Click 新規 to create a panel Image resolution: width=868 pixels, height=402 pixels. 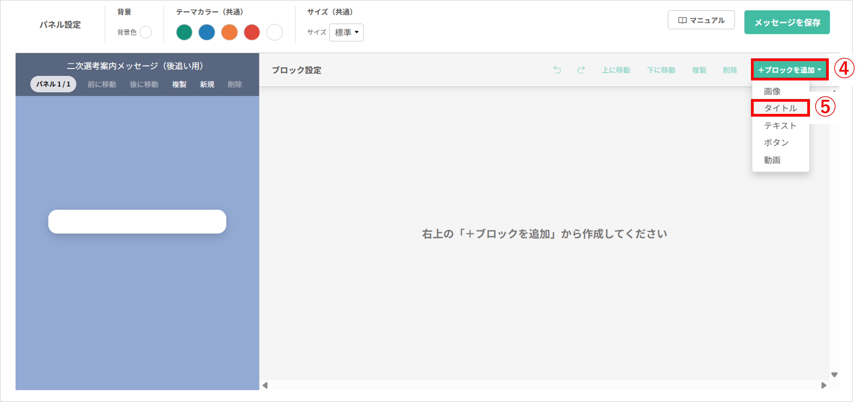coord(207,84)
